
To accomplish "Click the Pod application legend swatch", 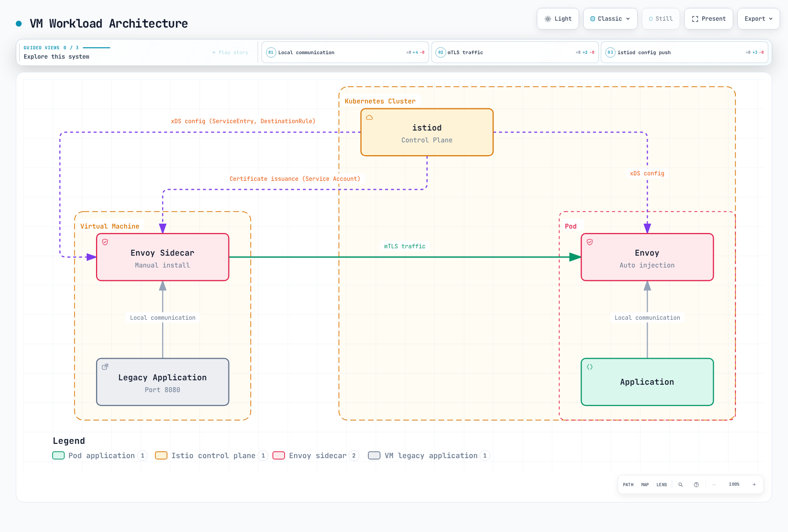I will click(x=59, y=456).
